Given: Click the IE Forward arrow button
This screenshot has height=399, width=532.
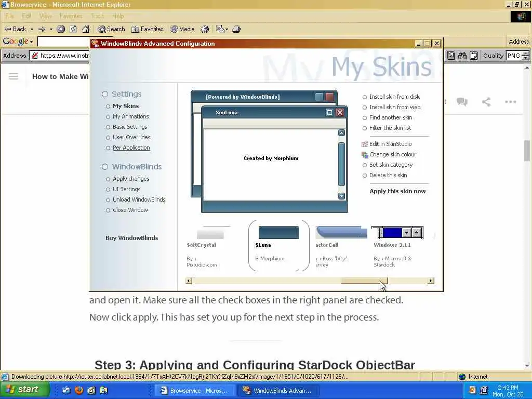Looking at the screenshot, I should 42,29.
